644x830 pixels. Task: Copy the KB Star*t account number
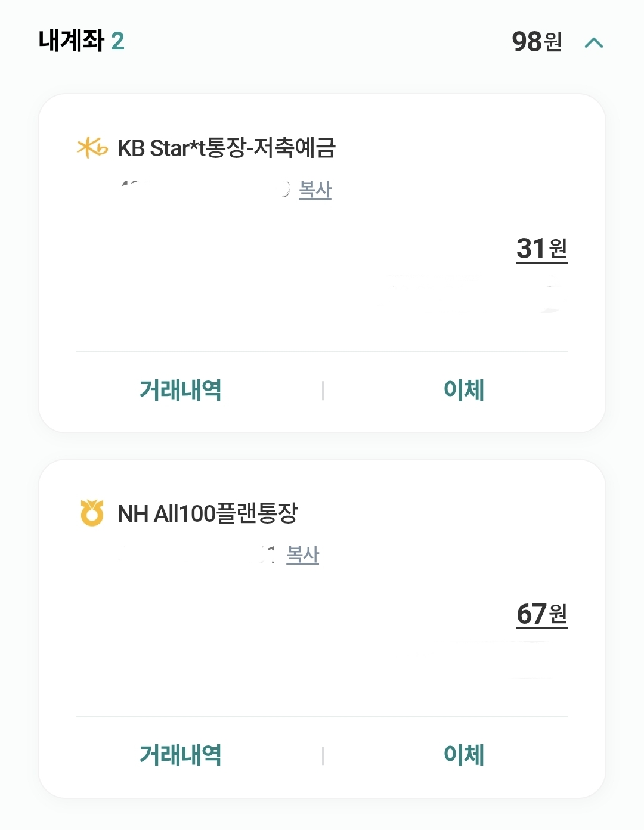coord(315,190)
